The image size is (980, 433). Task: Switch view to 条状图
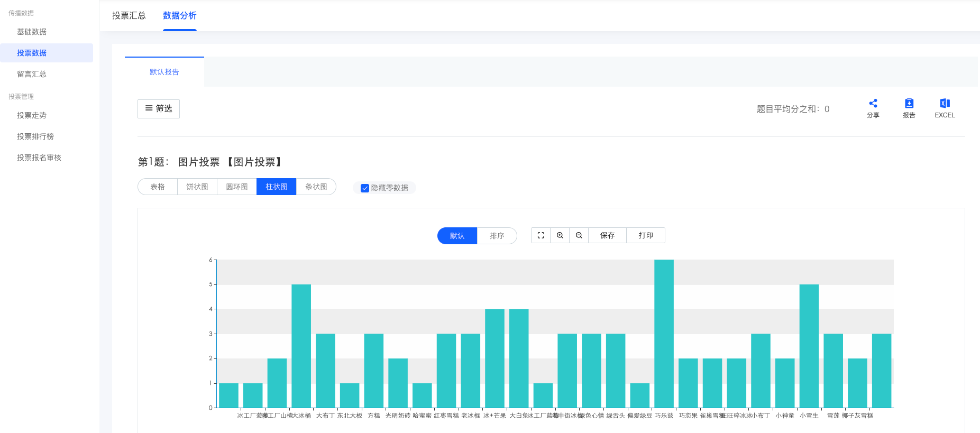(x=316, y=187)
